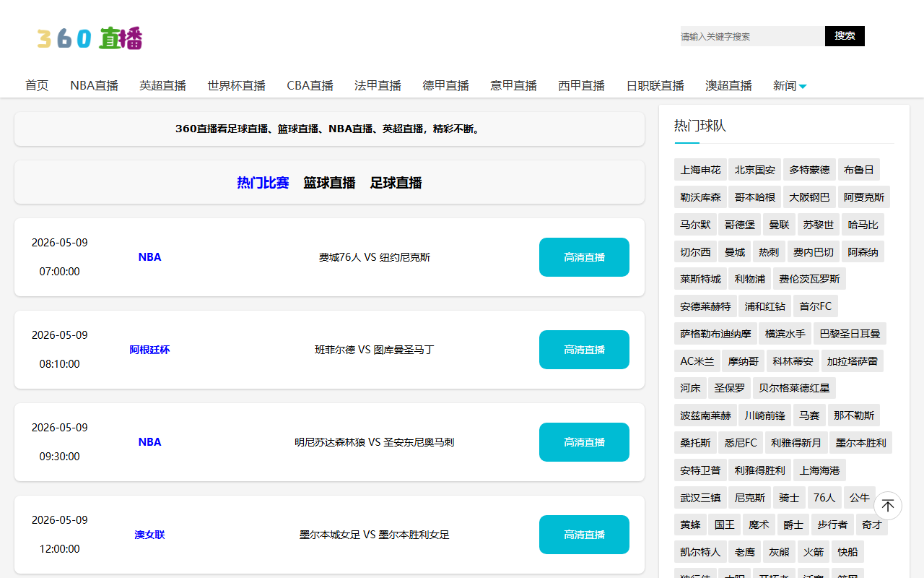Click the back-to-top arrow icon

tap(888, 506)
